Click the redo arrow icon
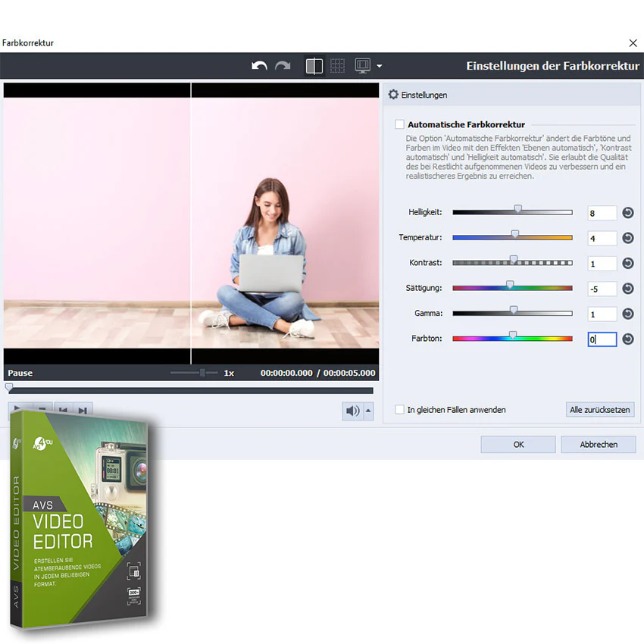The height and width of the screenshot is (644, 644). pos(283,66)
